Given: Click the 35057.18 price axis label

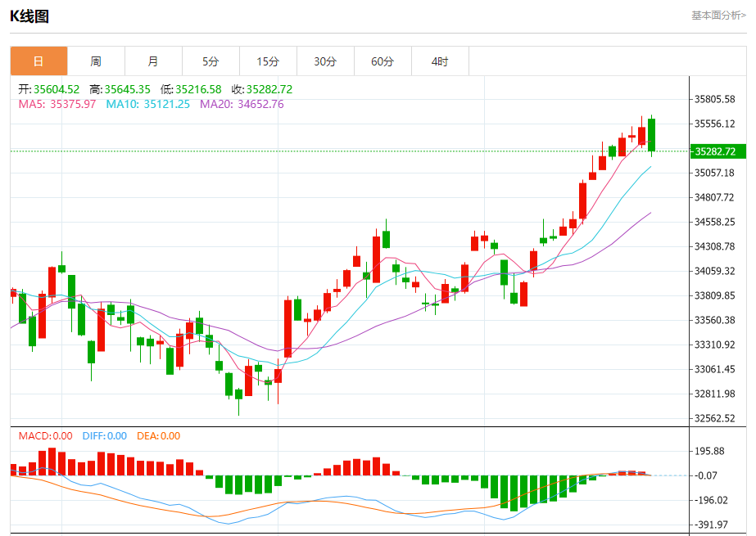Looking at the screenshot, I should click(714, 173).
